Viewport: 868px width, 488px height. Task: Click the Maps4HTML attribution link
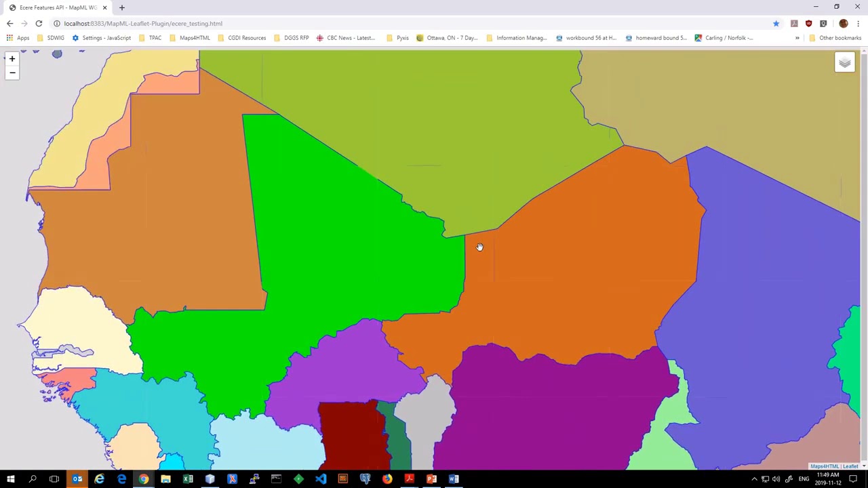point(825,466)
